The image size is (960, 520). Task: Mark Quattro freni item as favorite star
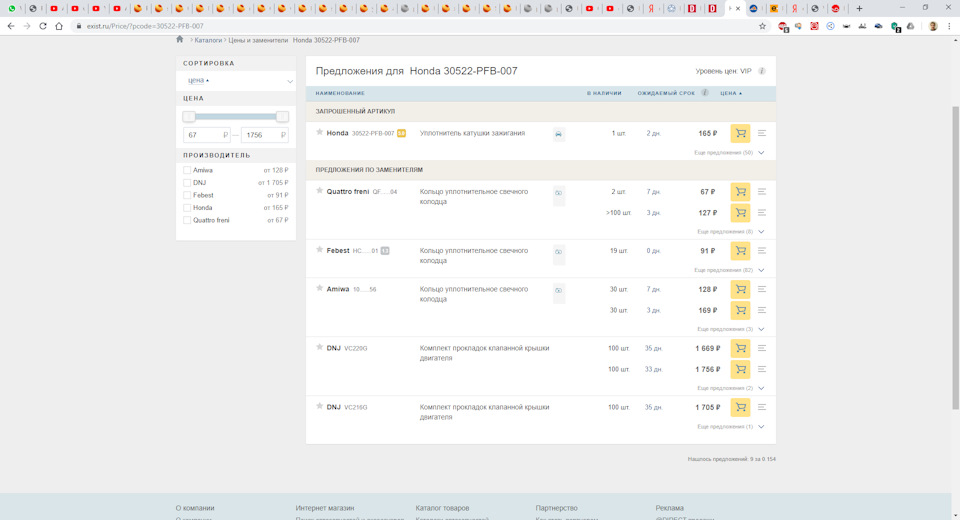[x=319, y=191]
